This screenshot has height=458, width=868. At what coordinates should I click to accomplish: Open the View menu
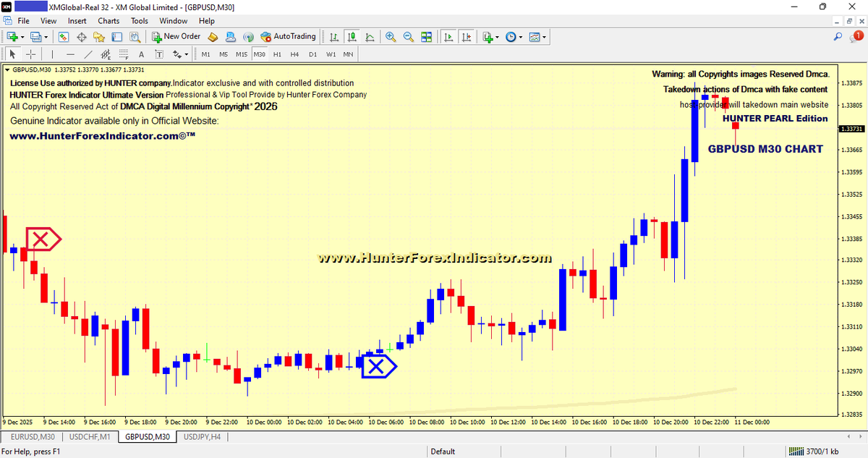tap(48, 21)
